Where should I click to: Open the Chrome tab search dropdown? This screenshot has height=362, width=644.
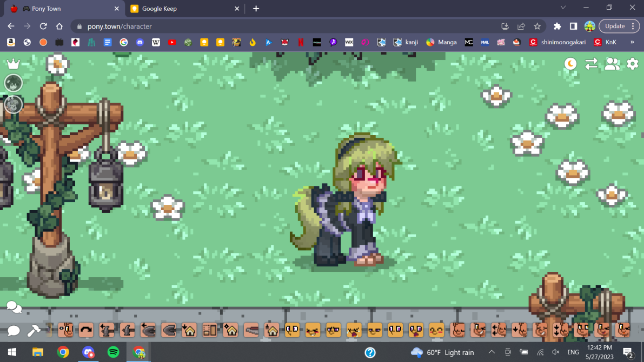(563, 8)
